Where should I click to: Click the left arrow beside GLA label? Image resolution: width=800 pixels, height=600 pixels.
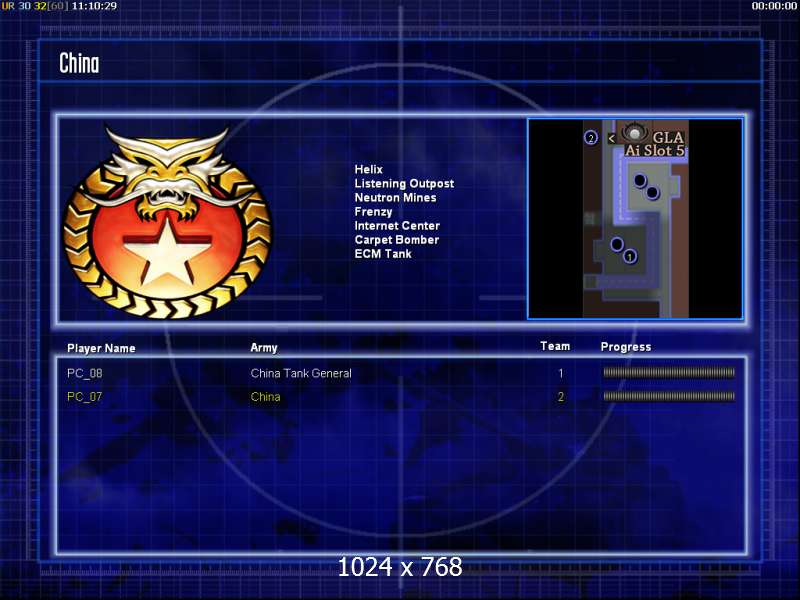[x=611, y=138]
